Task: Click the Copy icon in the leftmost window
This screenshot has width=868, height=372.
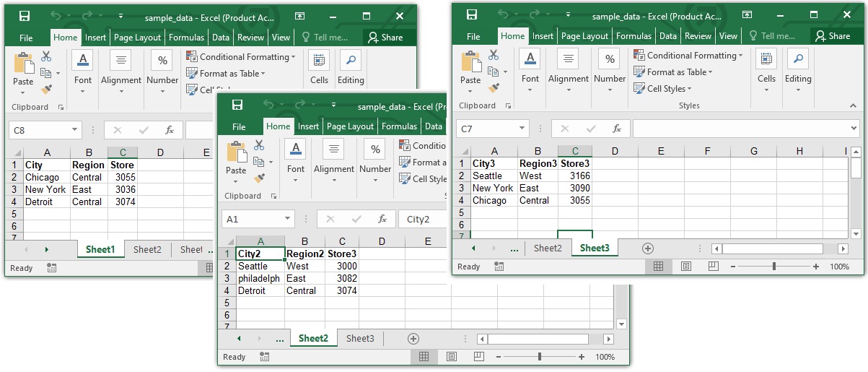Action: 46,73
